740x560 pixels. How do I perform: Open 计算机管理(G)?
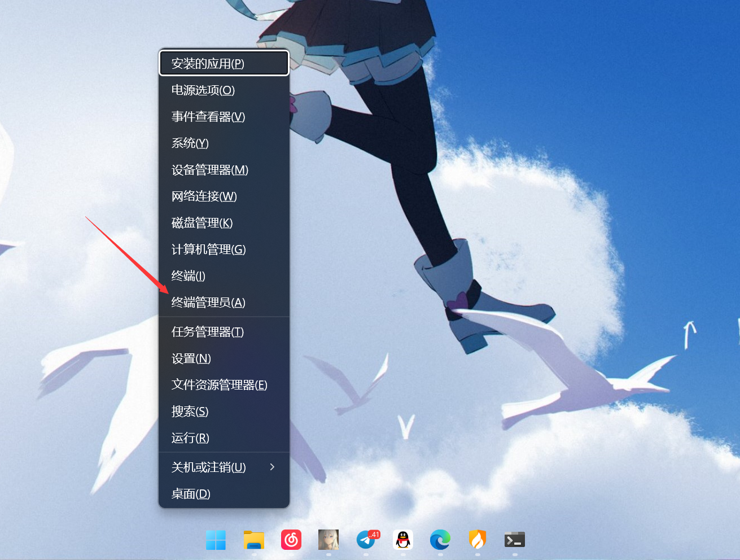[x=224, y=250]
